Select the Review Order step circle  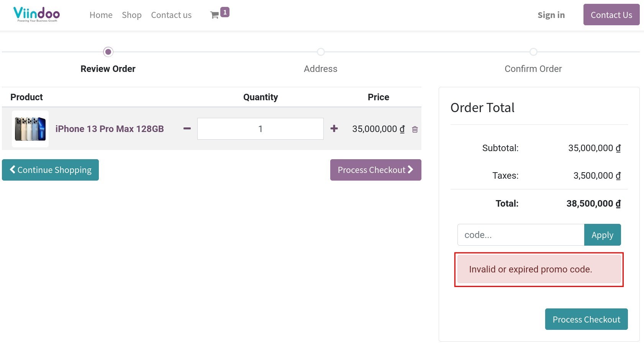[x=108, y=52]
